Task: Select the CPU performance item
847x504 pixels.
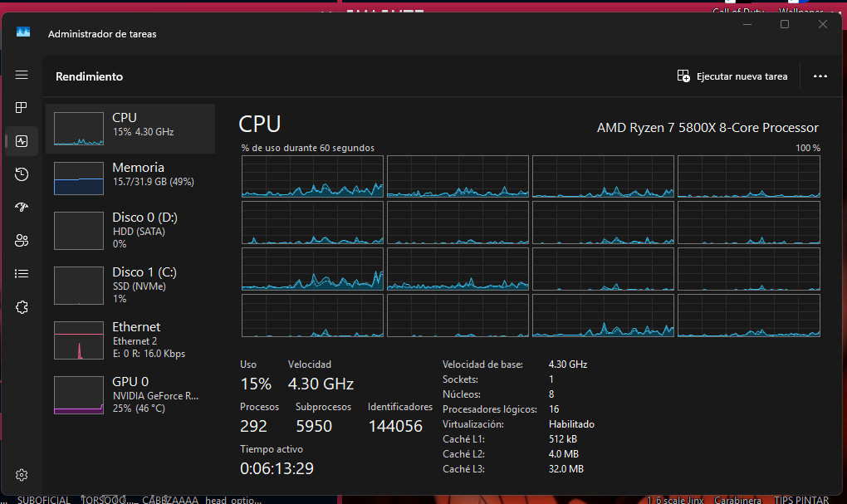Action: [130, 129]
